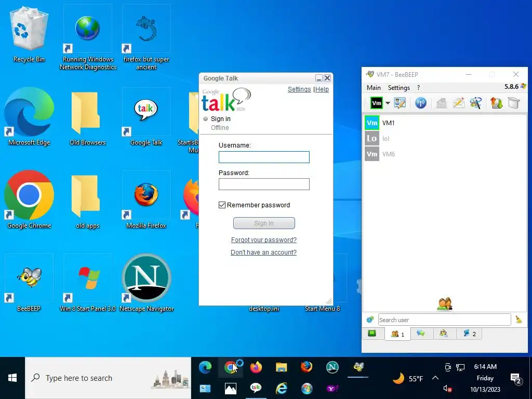The height and width of the screenshot is (399, 532).
Task: Select the Netscape Navigator desktop shortcut
Action: pos(146,283)
